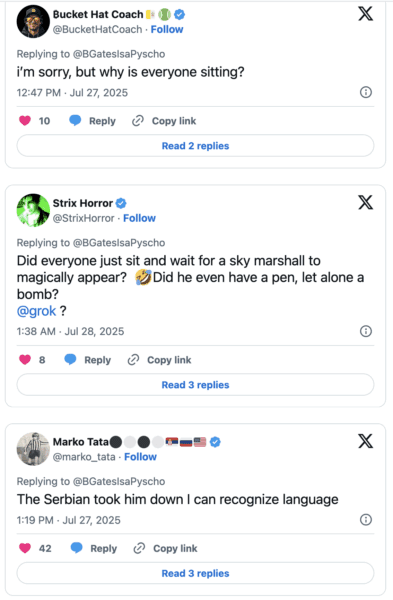Like the Bucket Hat Coach tweet via heart icon
Screen dimensions: 393x600
25,121
